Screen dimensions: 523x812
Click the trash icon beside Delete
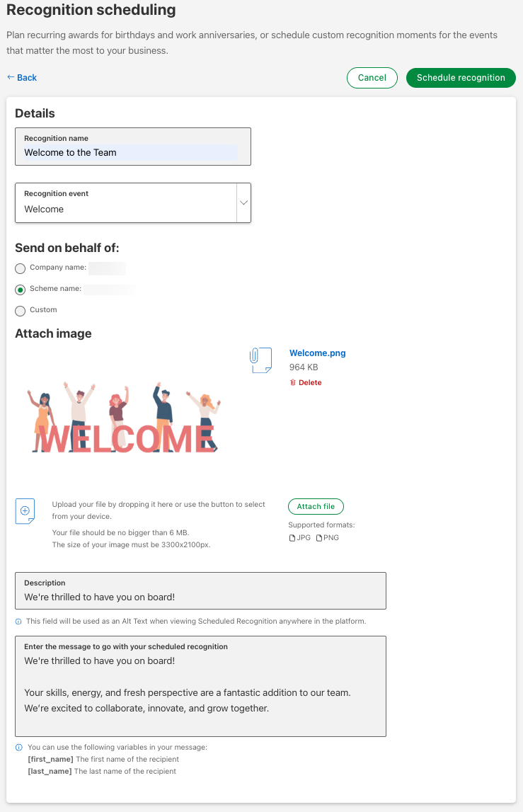[x=293, y=383]
